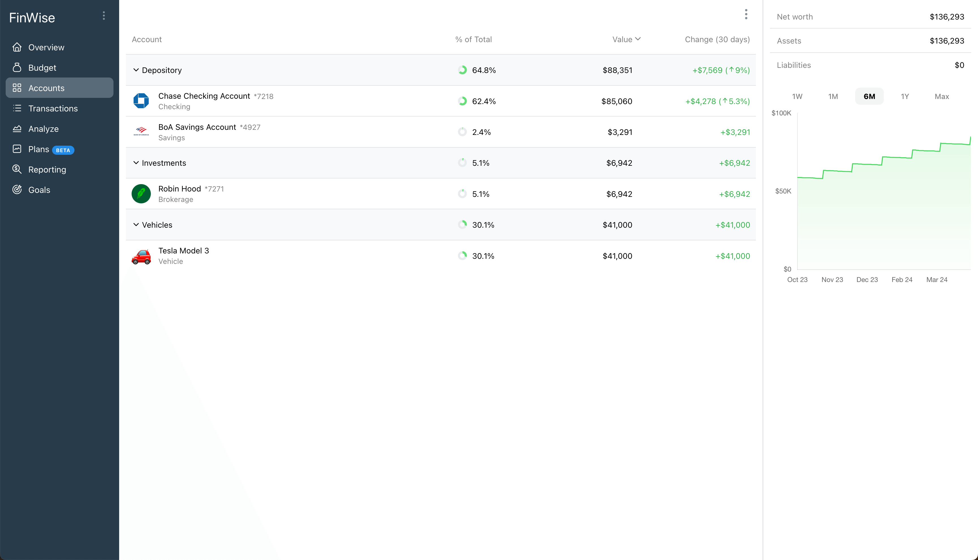Switch to the 1Y chart range

tap(905, 96)
